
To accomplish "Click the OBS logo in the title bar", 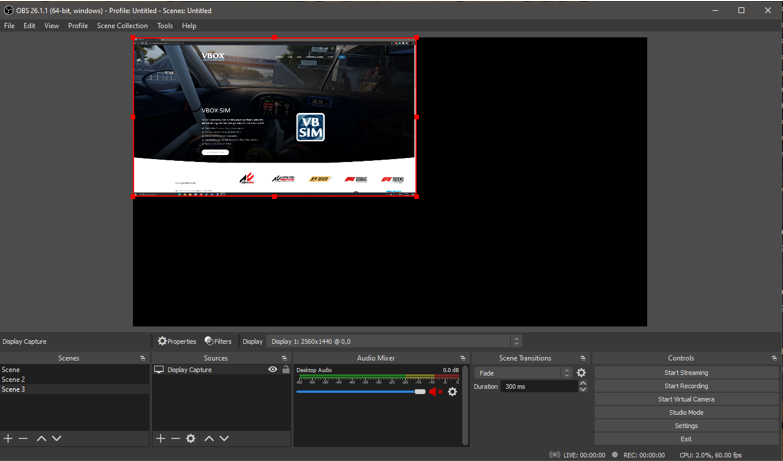I will tap(8, 10).
